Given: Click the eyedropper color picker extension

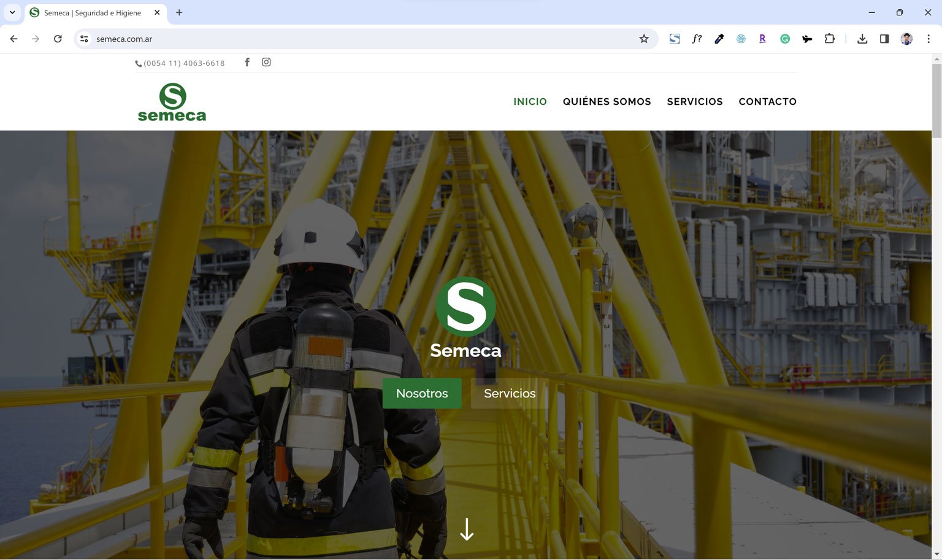Looking at the screenshot, I should [x=719, y=39].
